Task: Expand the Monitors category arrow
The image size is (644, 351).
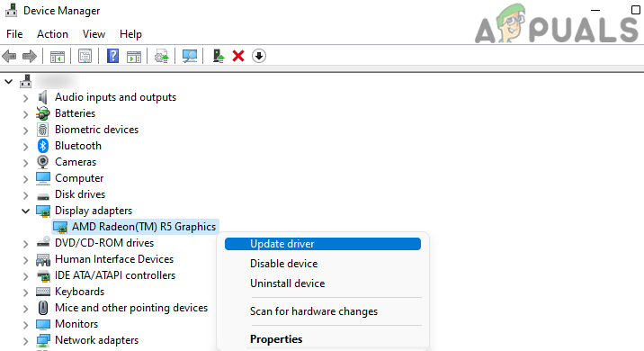Action: click(25, 325)
